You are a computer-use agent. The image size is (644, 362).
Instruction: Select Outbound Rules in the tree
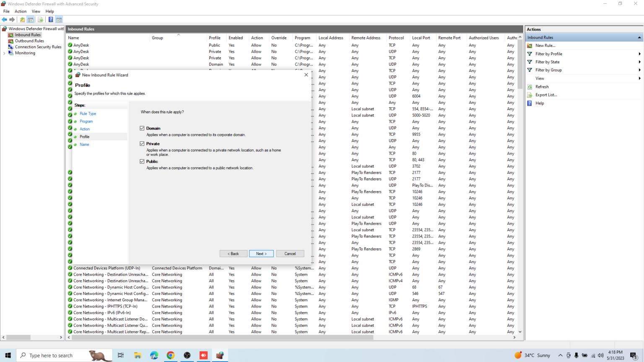pos(29,41)
